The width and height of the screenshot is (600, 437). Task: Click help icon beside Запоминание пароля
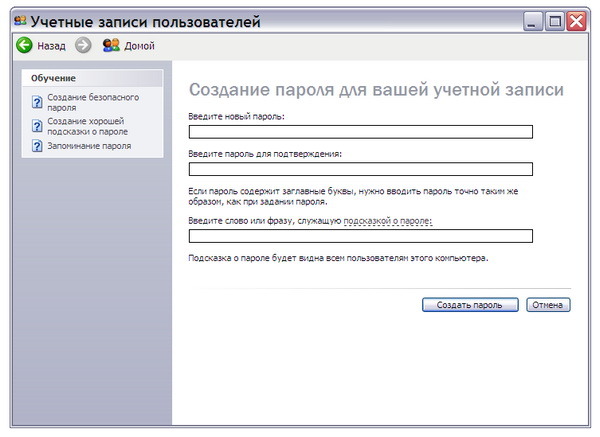point(37,146)
